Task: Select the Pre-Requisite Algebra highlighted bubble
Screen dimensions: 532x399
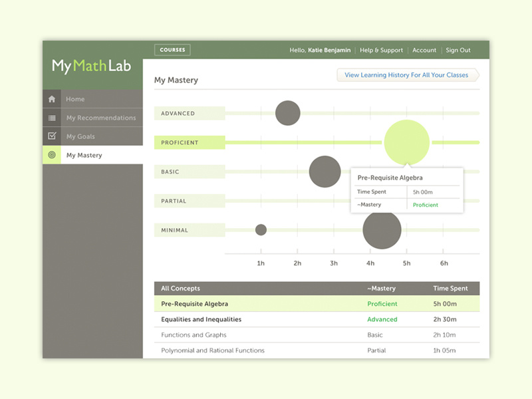Action: click(407, 142)
